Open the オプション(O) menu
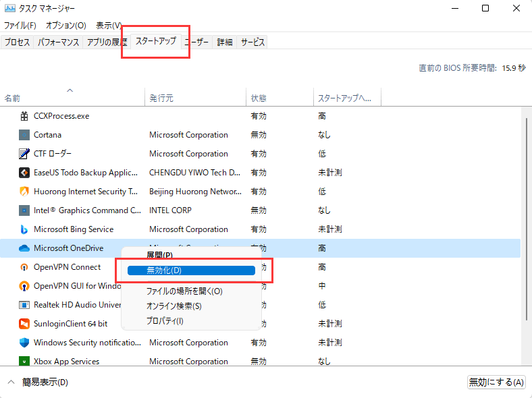The width and height of the screenshot is (532, 398). click(65, 26)
